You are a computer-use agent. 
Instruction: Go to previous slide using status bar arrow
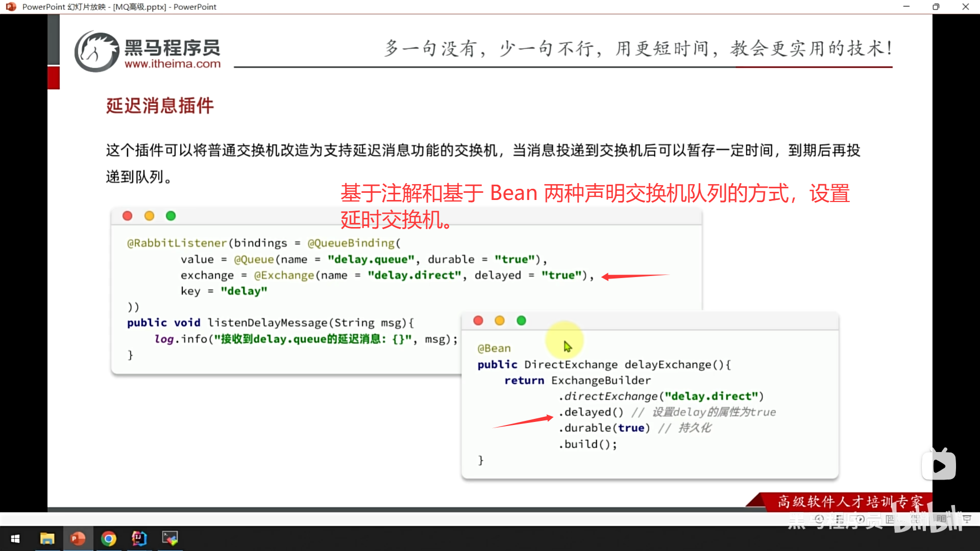[x=819, y=519]
